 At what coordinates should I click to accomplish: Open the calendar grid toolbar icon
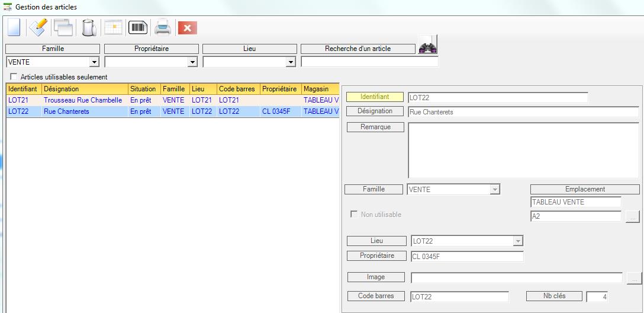tap(114, 27)
